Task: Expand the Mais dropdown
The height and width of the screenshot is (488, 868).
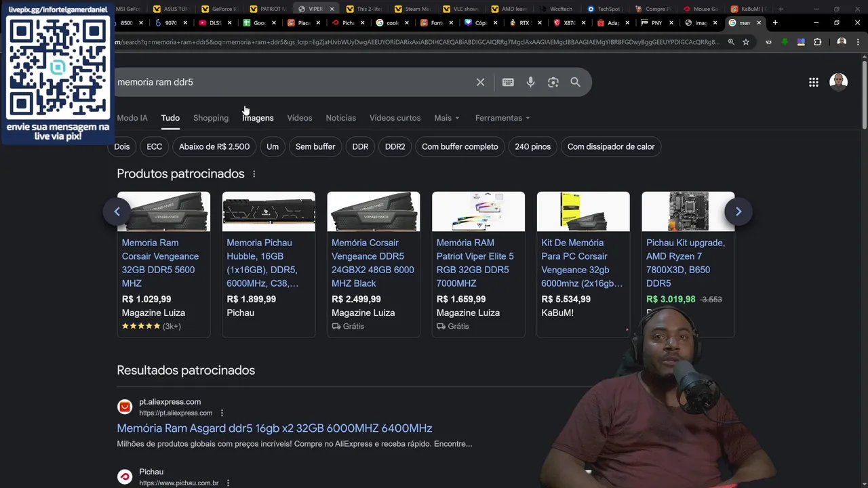Action: point(447,118)
